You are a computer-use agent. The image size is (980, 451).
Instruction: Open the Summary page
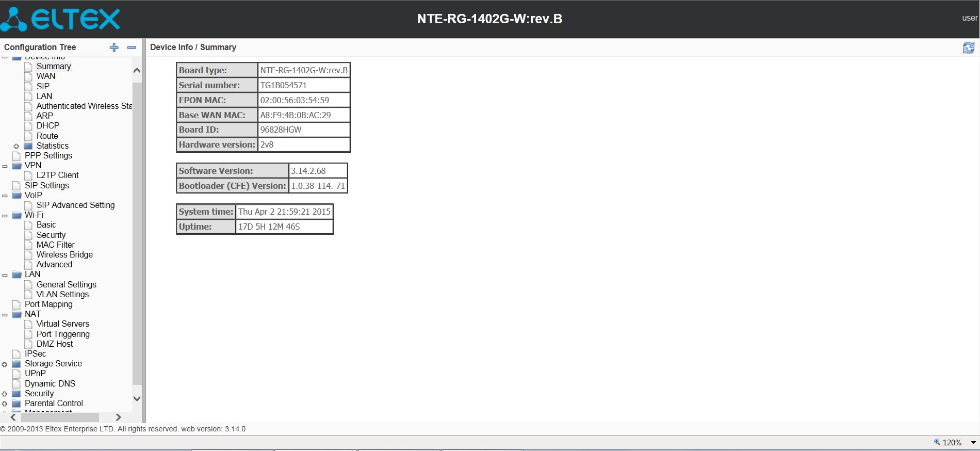click(x=54, y=66)
